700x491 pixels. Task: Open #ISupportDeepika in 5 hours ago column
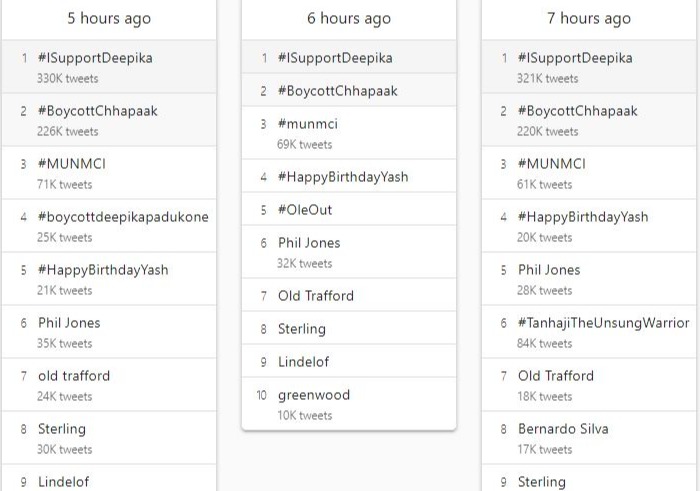tap(95, 58)
